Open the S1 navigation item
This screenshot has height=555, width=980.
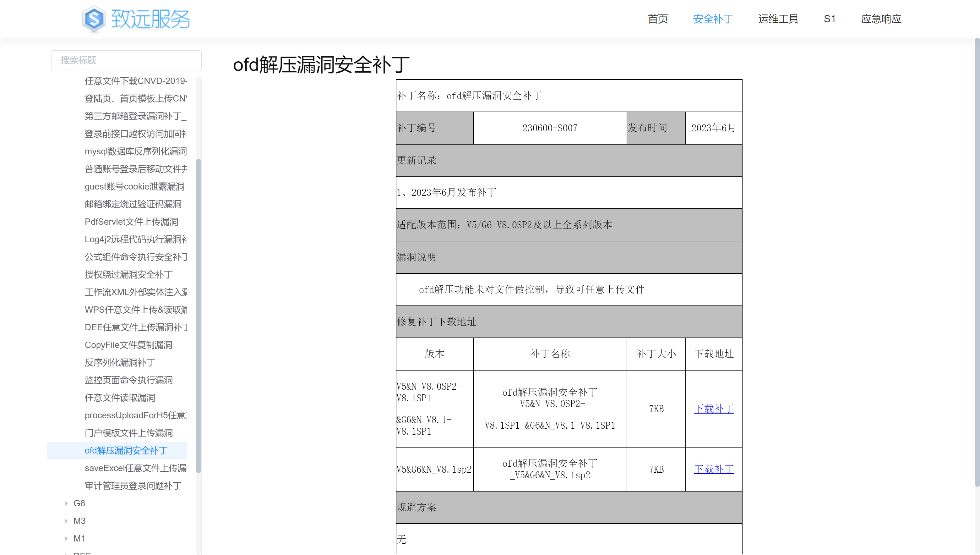(829, 19)
